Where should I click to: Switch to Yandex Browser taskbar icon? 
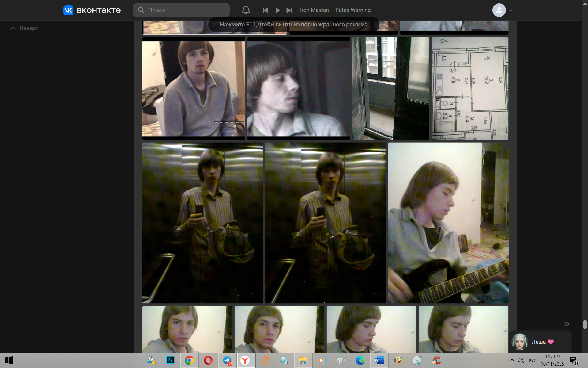tap(245, 360)
